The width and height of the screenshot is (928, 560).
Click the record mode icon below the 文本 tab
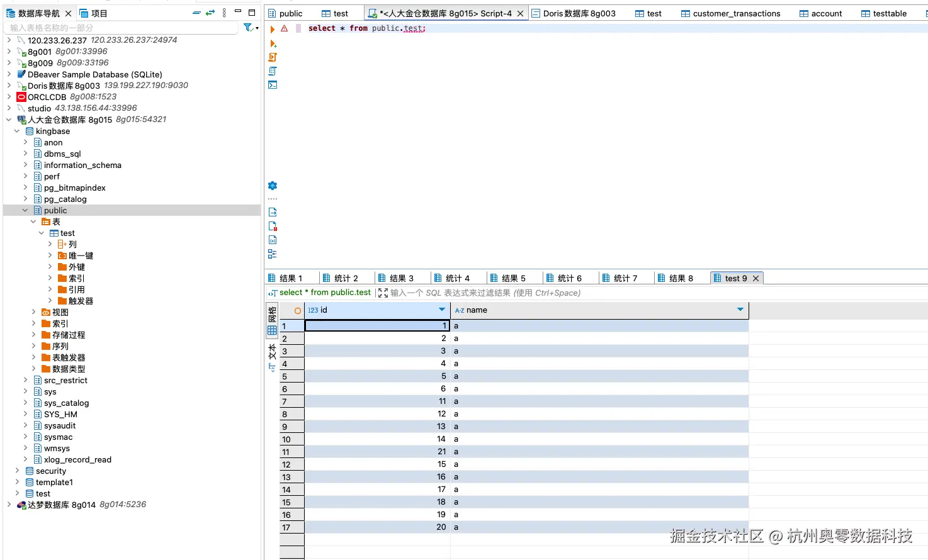[272, 367]
